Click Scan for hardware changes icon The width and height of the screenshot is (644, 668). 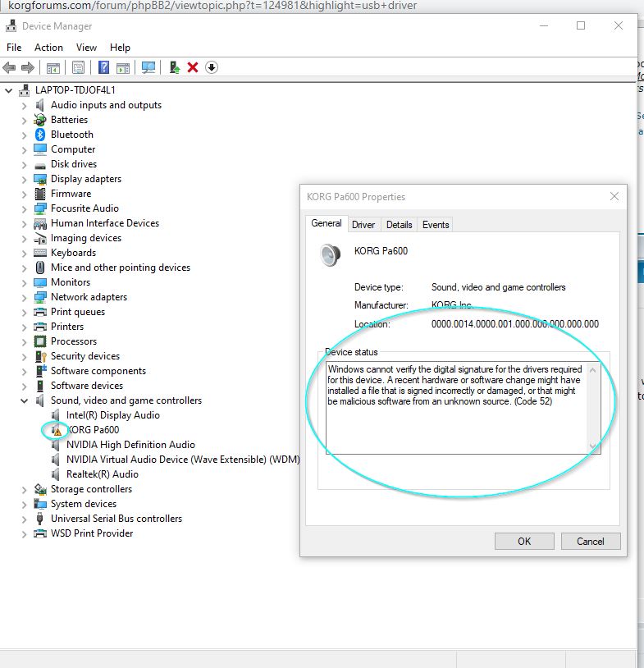[x=148, y=67]
